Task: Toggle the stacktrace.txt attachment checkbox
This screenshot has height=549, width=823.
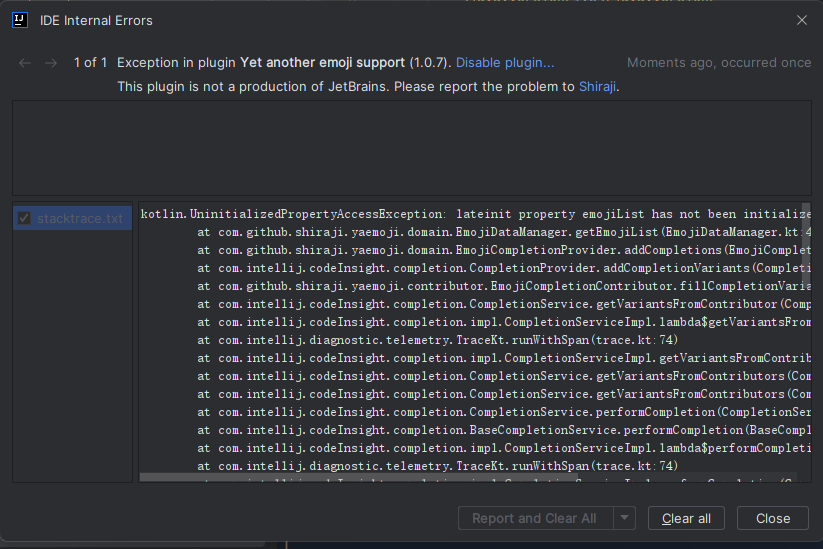Action: 25,218
